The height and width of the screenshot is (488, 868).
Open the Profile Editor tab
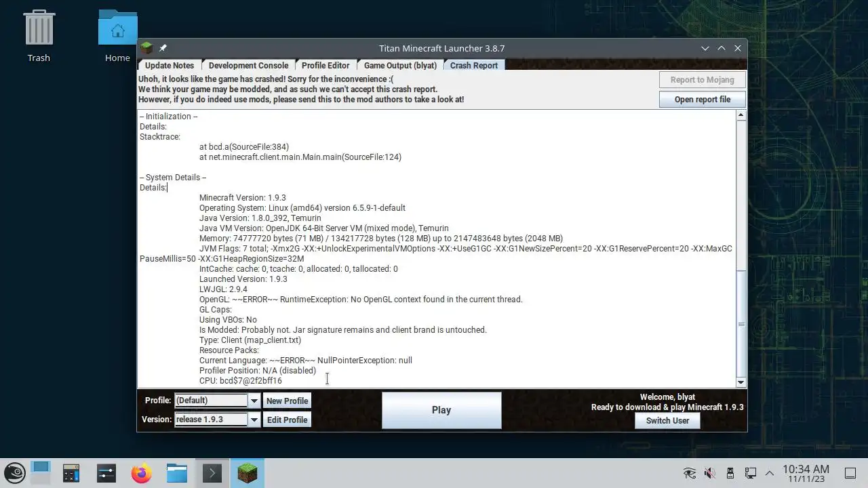click(x=325, y=65)
